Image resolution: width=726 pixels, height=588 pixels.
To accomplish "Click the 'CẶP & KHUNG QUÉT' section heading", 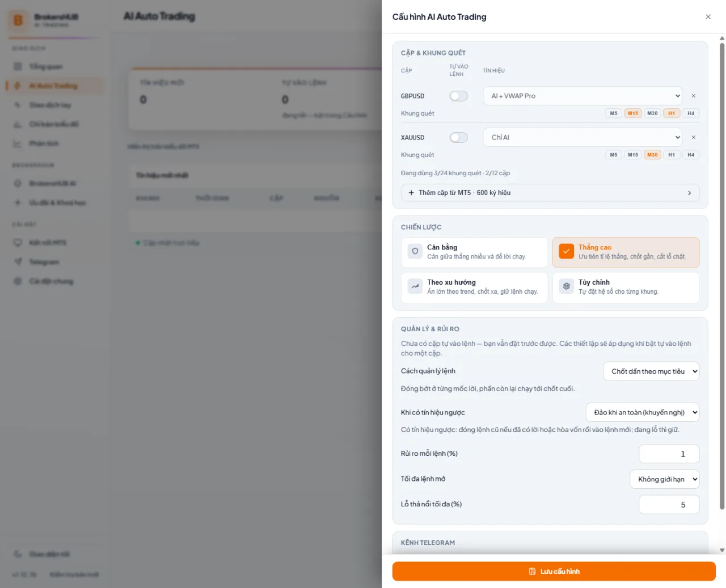I will pos(433,53).
